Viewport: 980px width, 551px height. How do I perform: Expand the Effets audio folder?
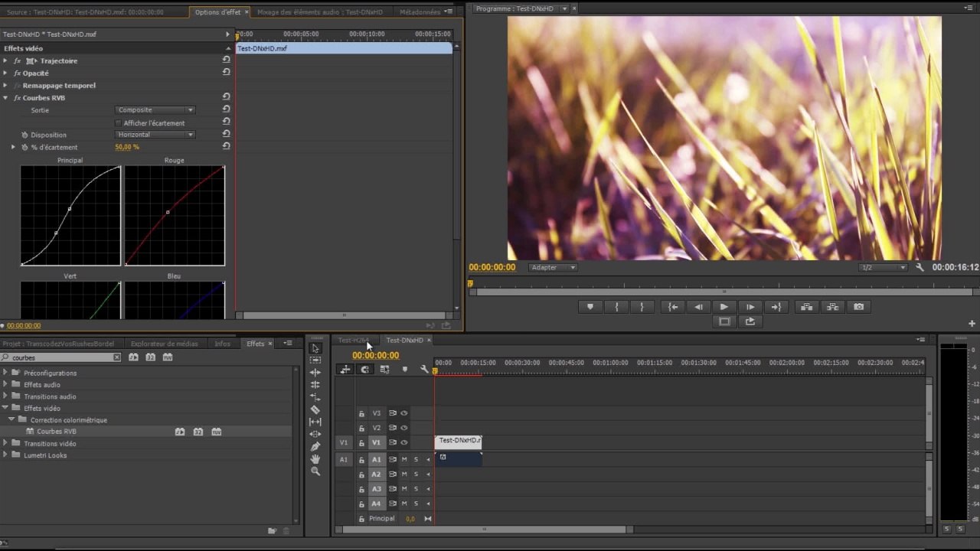pyautogui.click(x=5, y=385)
